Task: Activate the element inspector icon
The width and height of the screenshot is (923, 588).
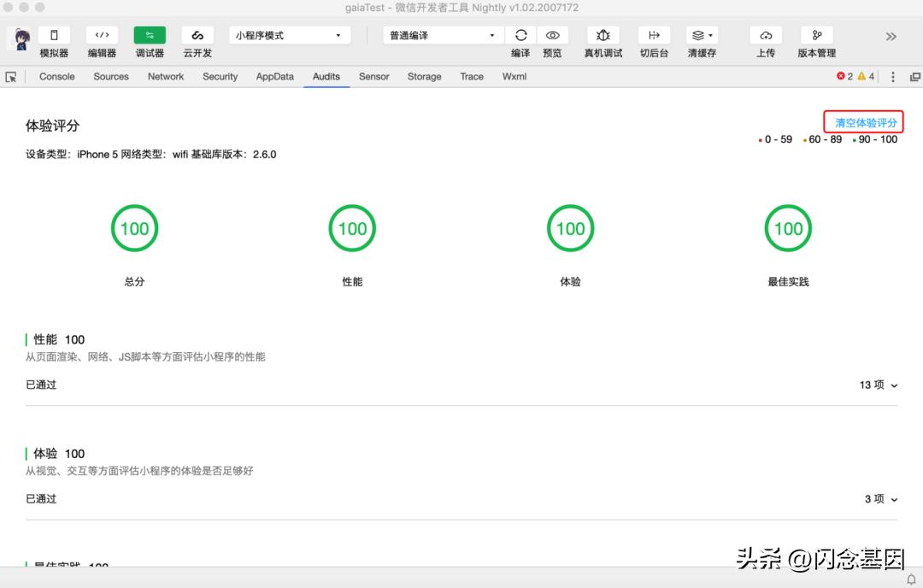Action: (11, 76)
